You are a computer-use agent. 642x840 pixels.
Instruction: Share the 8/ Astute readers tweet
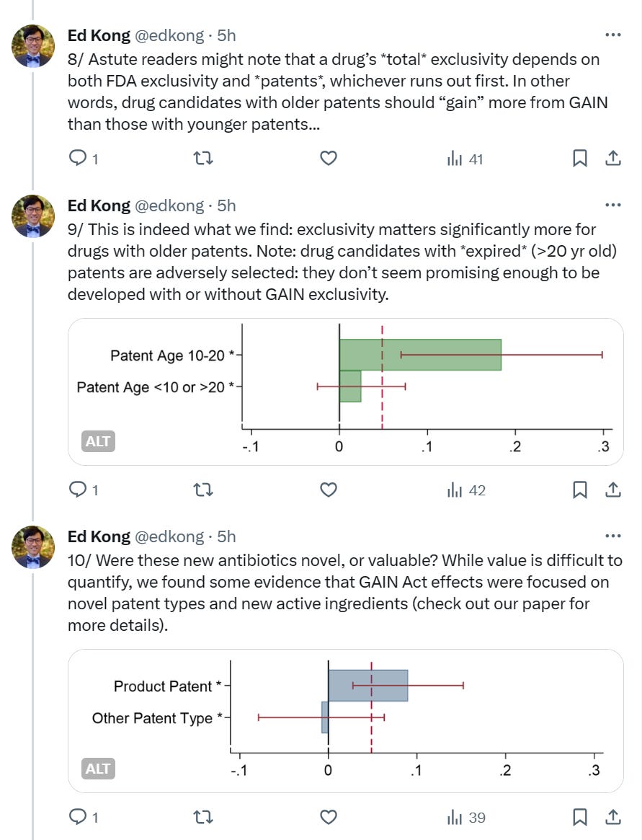(613, 159)
